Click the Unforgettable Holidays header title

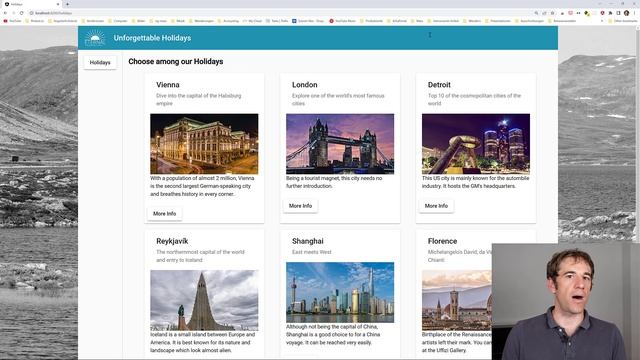coord(152,38)
